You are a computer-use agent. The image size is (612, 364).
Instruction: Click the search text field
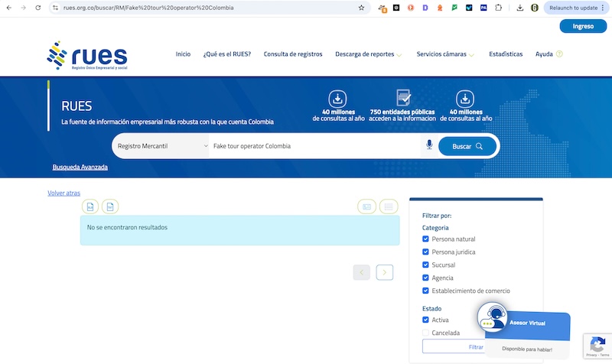pyautogui.click(x=314, y=146)
